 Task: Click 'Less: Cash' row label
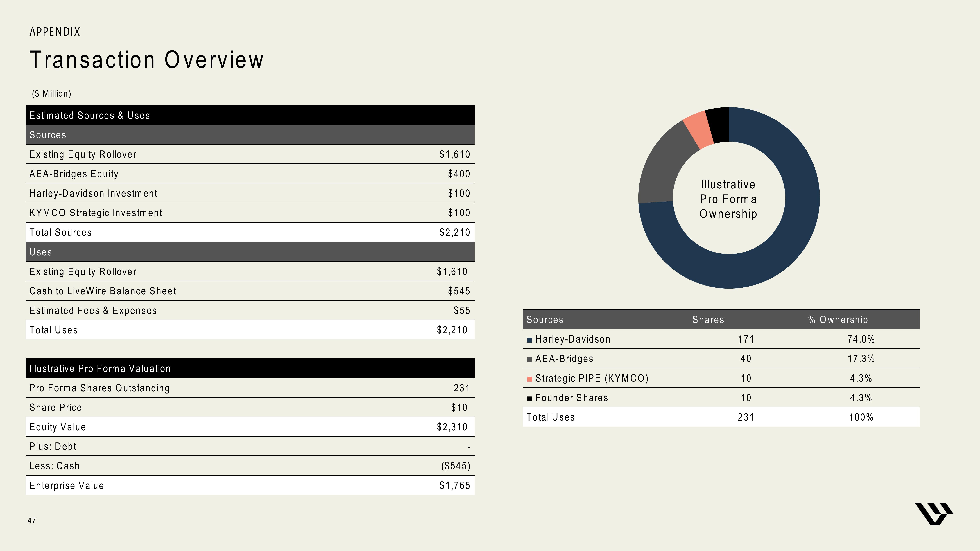click(x=54, y=466)
